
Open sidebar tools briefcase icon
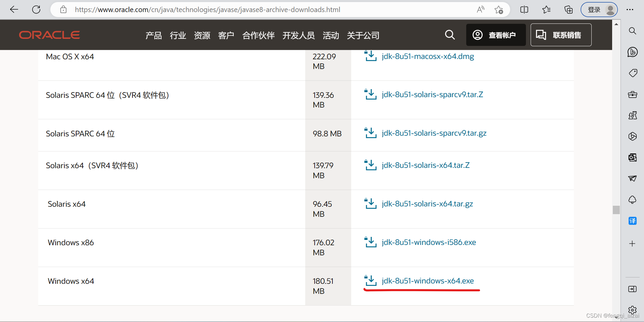pos(633,94)
